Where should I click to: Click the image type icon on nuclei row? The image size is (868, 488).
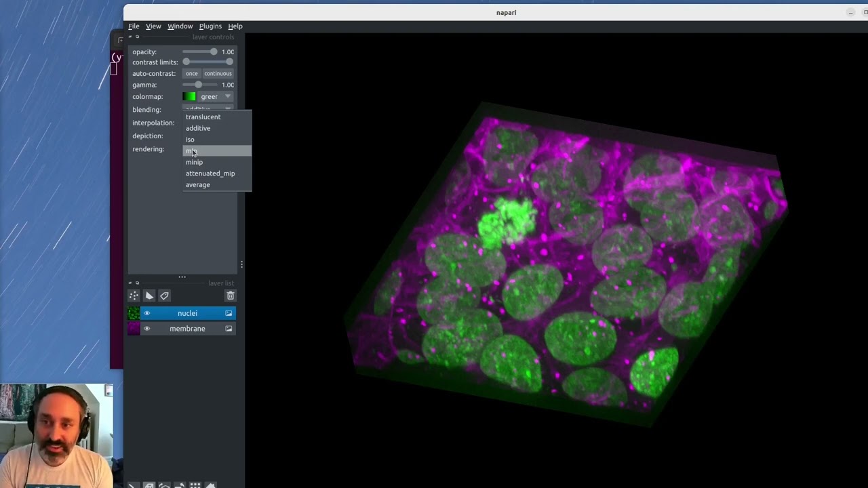(229, 313)
